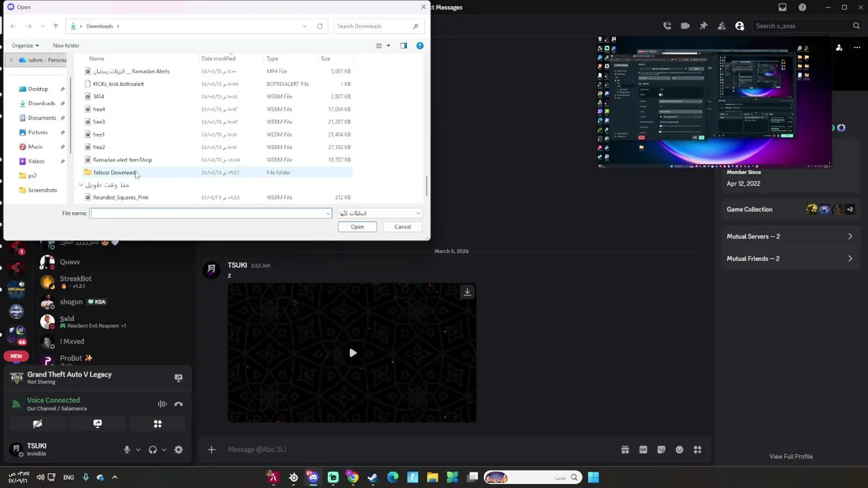The image size is (868, 488).
Task: Expand headphone output options arrow
Action: point(164,449)
